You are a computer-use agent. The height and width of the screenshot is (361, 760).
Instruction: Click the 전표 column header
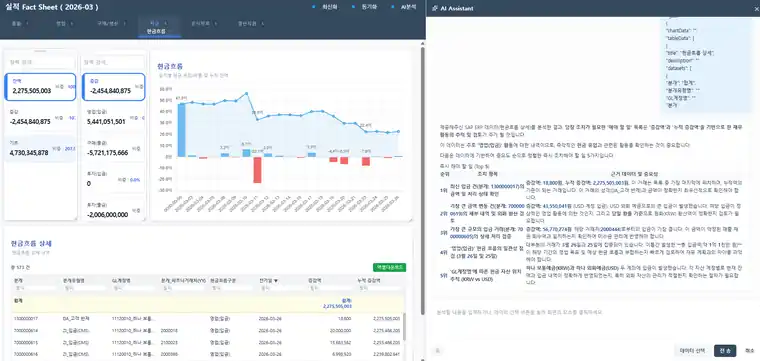18,280
